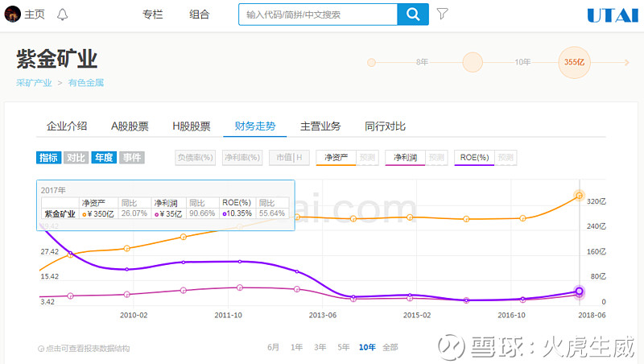The image size is (644, 364).
Task: Click the info icon beside 点击可查看报表数据结构
Action: point(41,349)
